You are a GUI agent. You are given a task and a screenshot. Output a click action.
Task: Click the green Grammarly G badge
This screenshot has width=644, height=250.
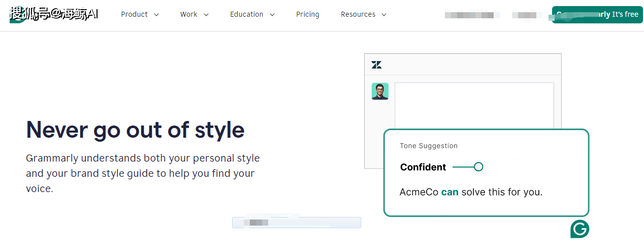coord(579,229)
